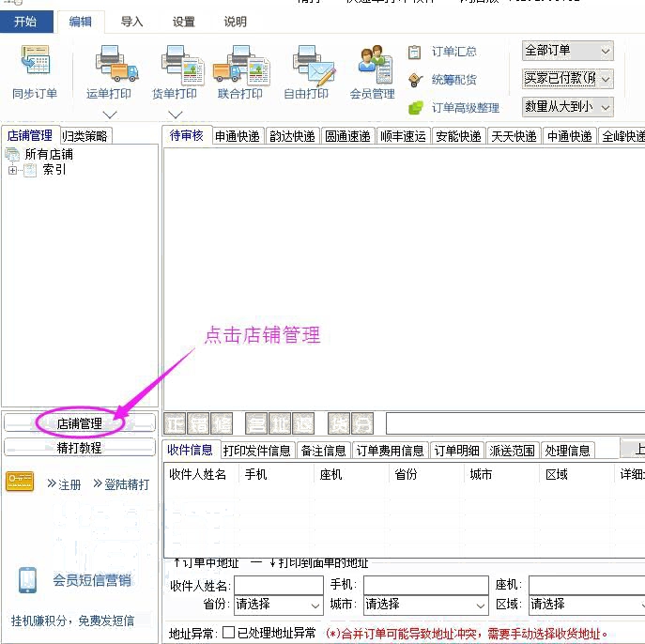Switch to the 说明 ribbon tab

pyautogui.click(x=235, y=22)
